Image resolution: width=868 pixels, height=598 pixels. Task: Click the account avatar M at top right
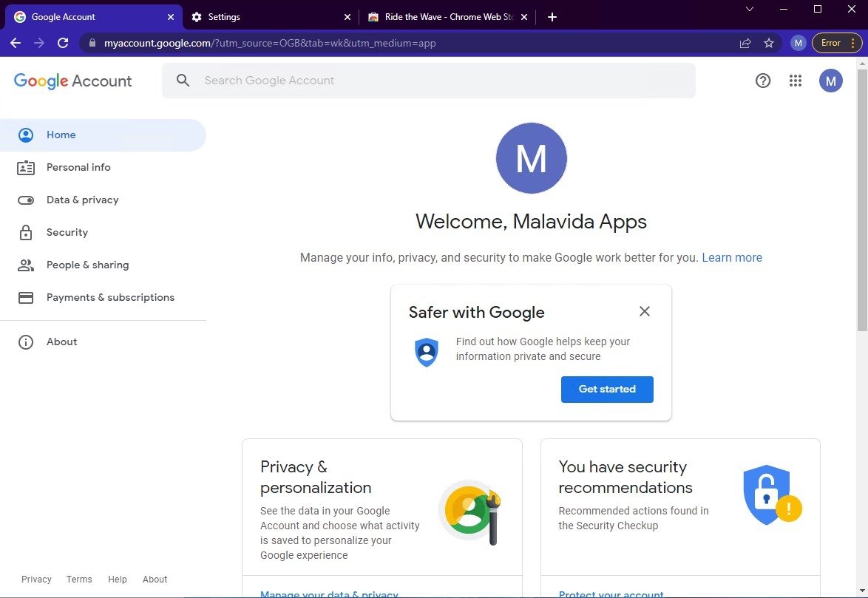830,81
